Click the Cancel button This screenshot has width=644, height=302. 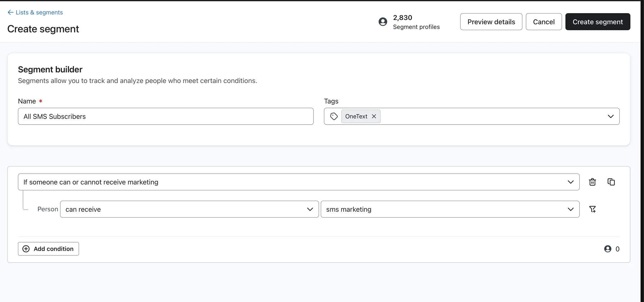pos(544,22)
